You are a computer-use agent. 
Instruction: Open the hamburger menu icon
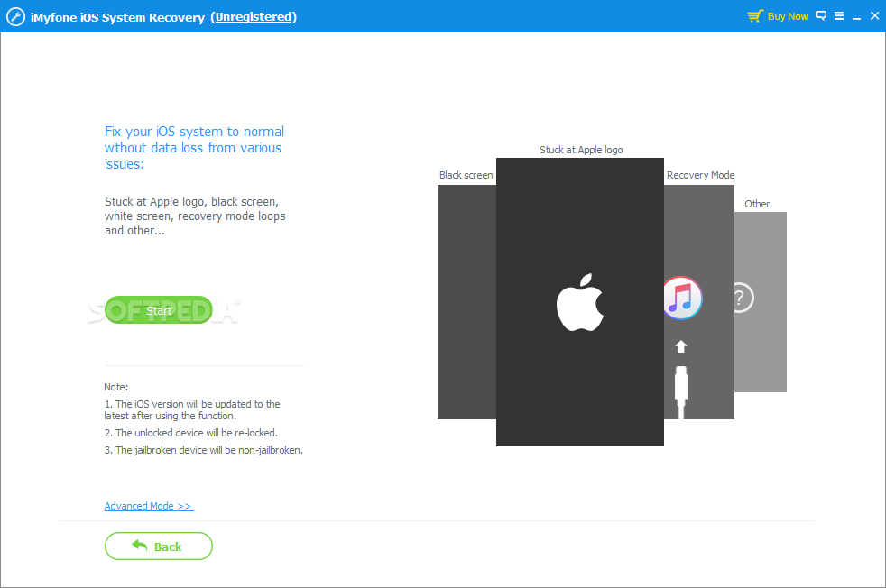839,16
